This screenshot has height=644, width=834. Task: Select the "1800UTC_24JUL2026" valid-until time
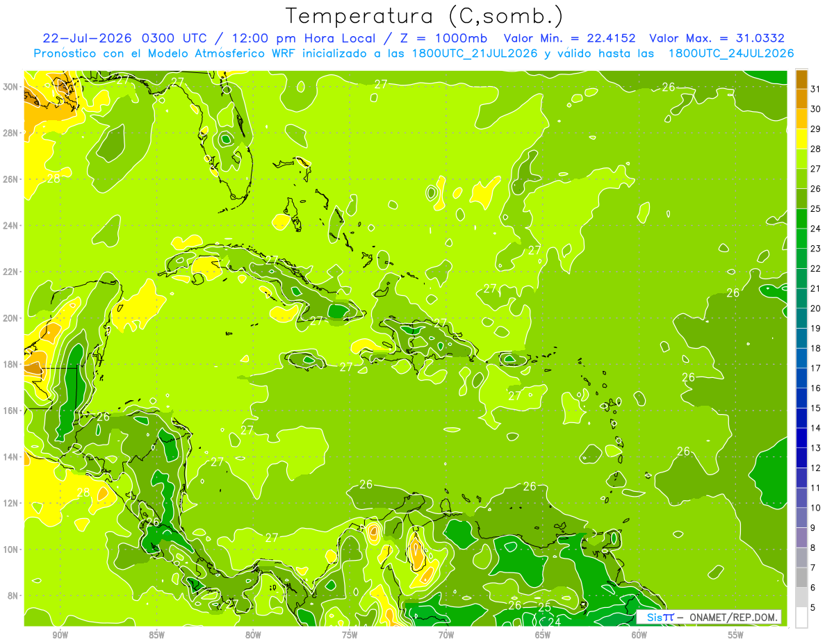(x=730, y=53)
